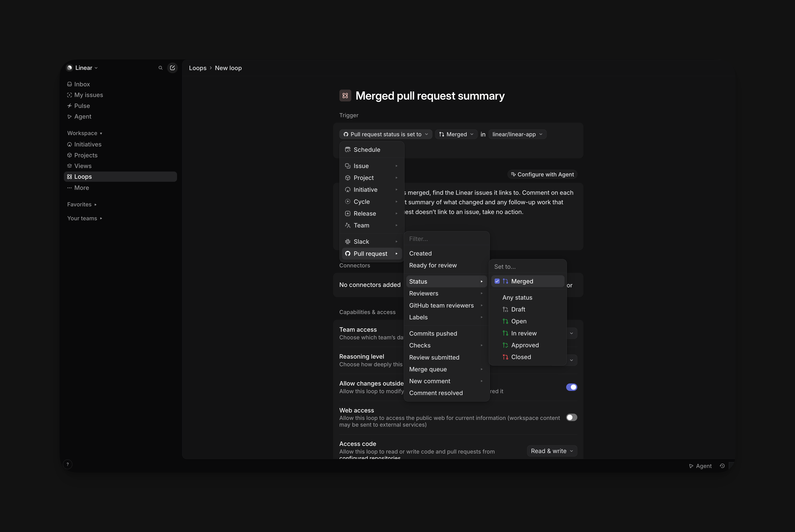Open Agent from the bottom bar
Screen dimensions: 795x532
[700, 466]
